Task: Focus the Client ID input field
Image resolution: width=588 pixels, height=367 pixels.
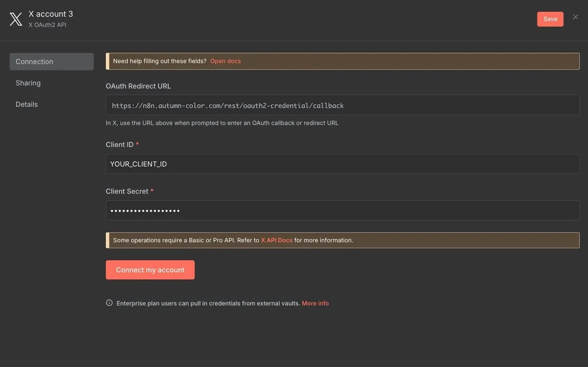Action: [x=342, y=164]
